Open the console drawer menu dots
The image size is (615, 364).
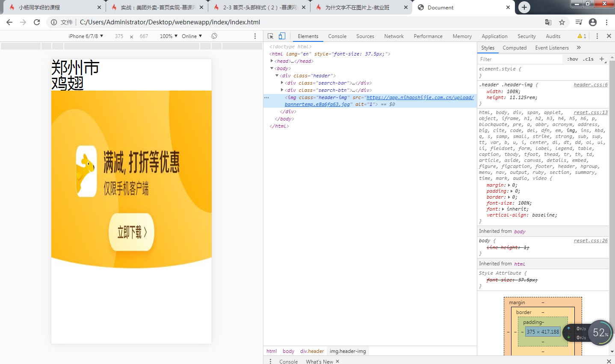tap(270, 361)
